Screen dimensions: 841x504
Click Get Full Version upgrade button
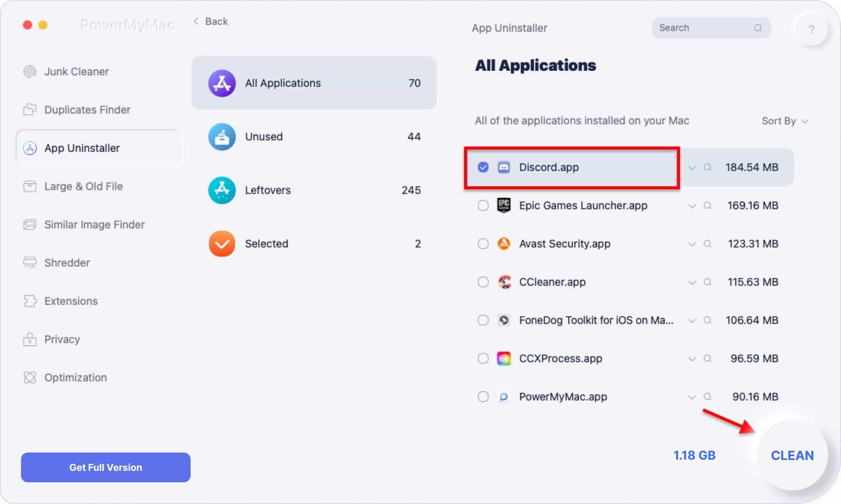coord(106,467)
